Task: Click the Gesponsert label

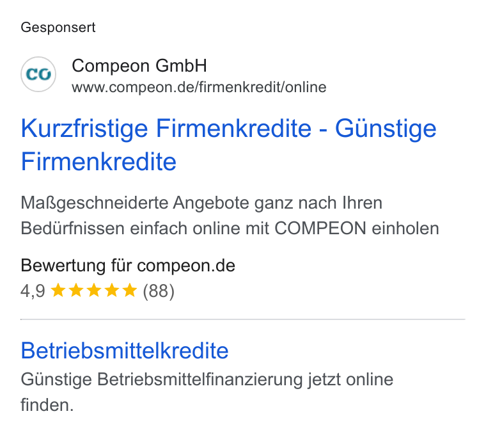Action: pyautogui.click(x=58, y=28)
